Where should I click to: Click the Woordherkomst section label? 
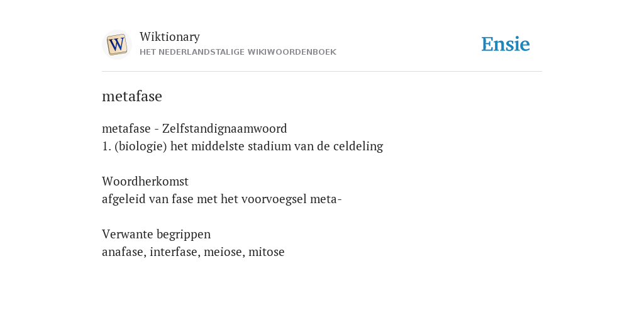pos(145,182)
